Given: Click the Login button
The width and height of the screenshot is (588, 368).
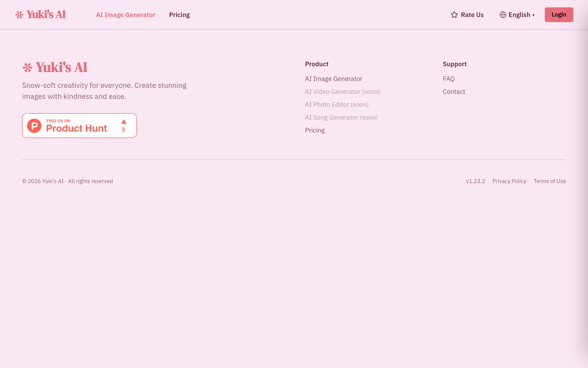Looking at the screenshot, I should point(559,14).
